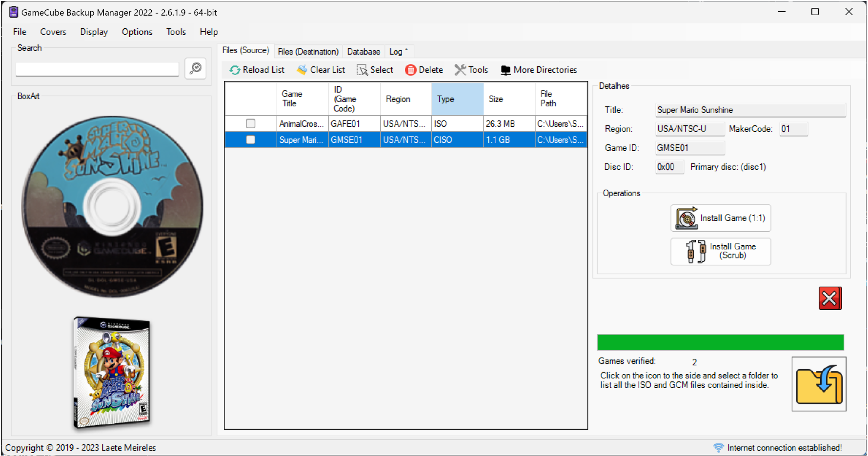
Task: Click the red X cancel icon
Action: (x=830, y=298)
